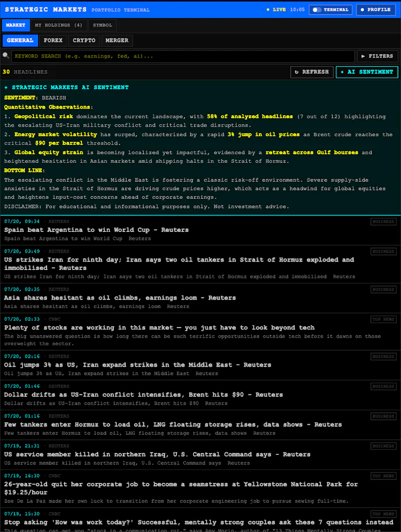This screenshot has width=401, height=532.
Task: Click BUSINESS tag on Few tankers row
Action: (383, 416)
